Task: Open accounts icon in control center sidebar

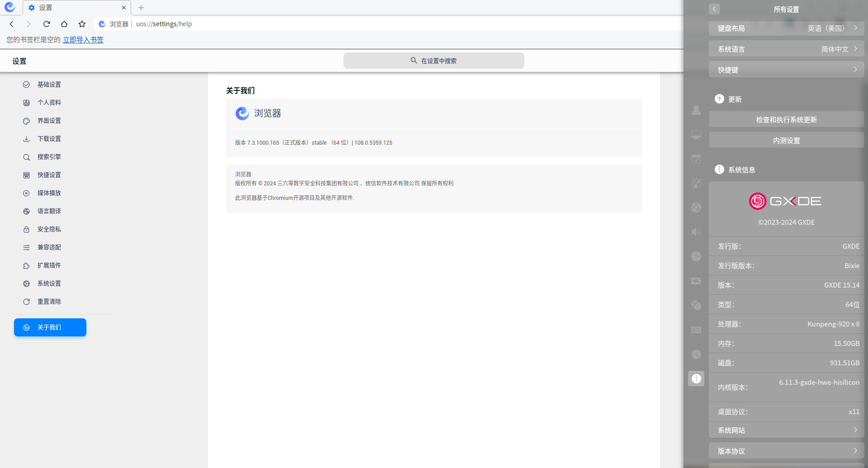Action: click(x=696, y=110)
